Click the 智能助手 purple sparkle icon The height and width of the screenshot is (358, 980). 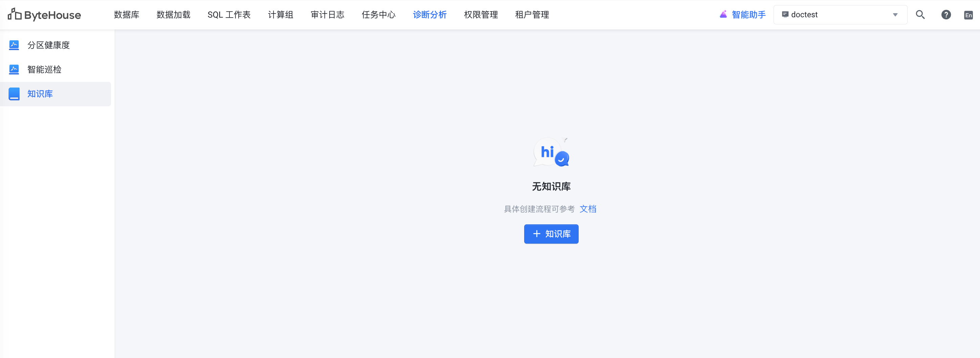723,15
